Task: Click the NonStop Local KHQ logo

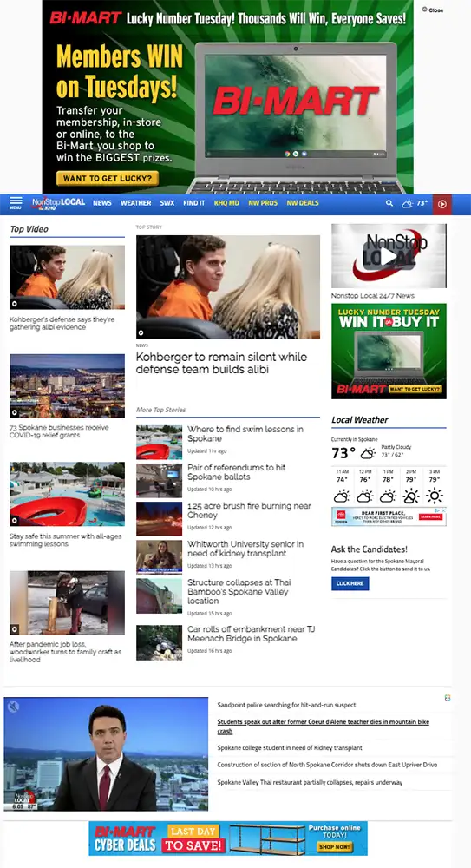Action: coord(59,203)
